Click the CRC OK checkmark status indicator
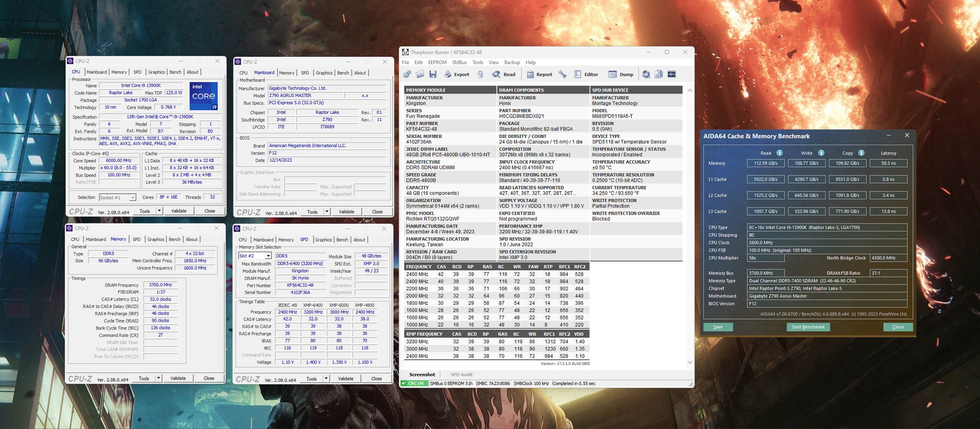Screen dimensions: 980x429 click(414, 383)
